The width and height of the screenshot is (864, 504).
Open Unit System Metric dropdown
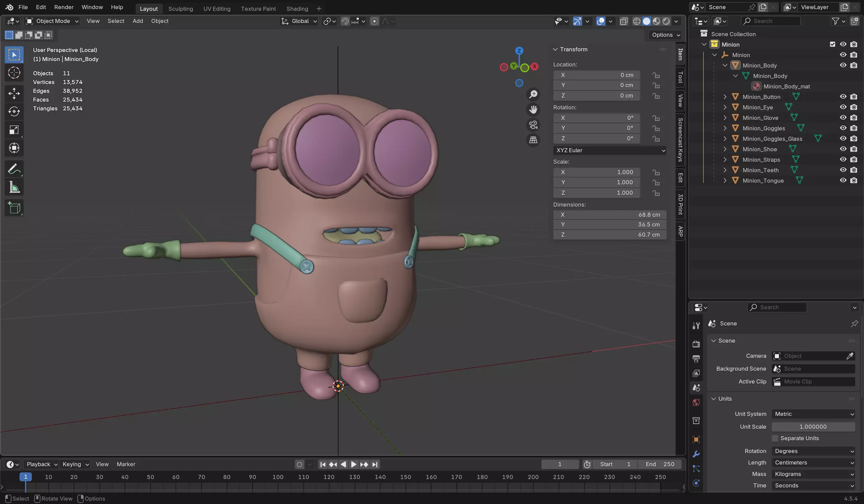813,414
